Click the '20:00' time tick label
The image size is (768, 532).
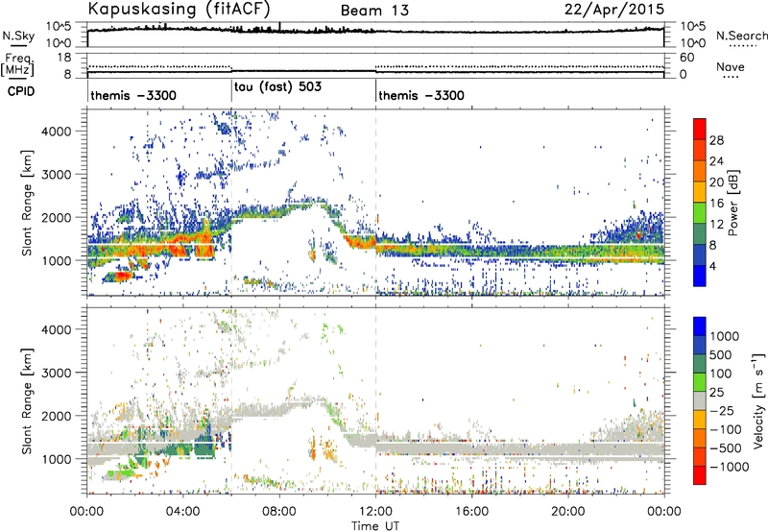point(568,512)
